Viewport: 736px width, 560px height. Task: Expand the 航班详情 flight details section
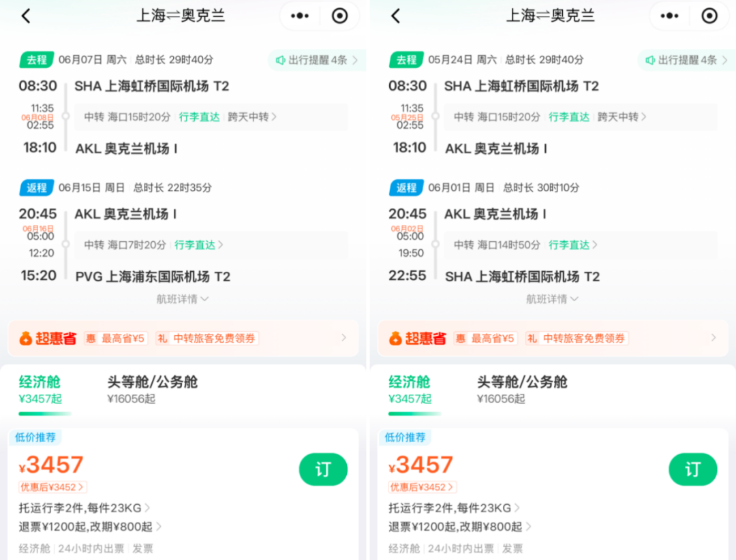pos(182,298)
